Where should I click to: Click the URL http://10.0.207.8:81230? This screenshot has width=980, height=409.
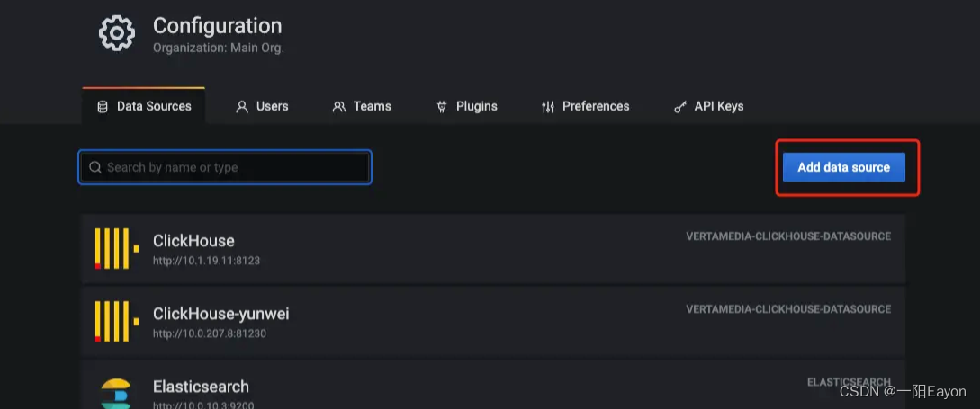210,333
